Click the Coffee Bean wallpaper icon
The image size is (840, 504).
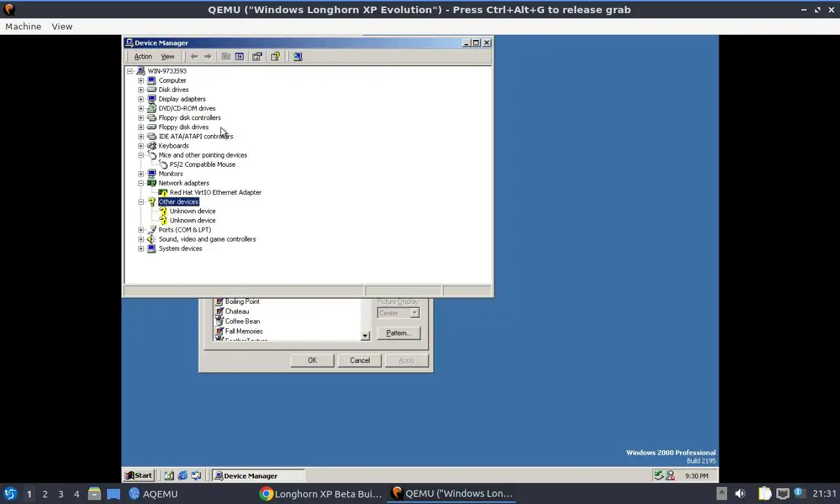coord(220,322)
